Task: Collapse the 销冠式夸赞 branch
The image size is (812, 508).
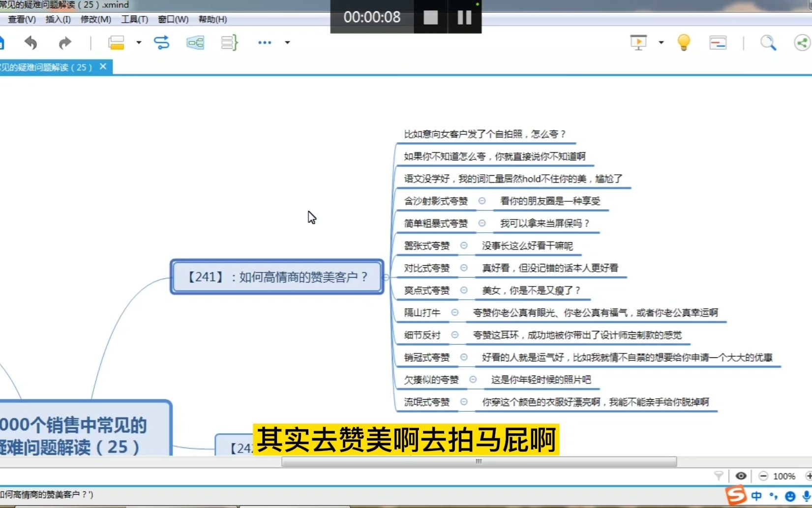Action: click(x=464, y=357)
